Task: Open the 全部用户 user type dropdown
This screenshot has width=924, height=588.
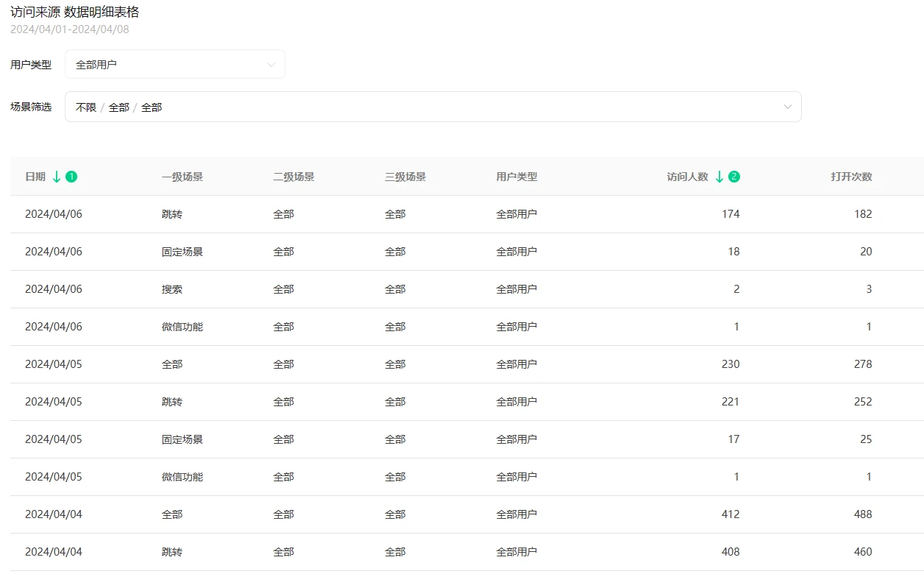Action: coord(174,65)
